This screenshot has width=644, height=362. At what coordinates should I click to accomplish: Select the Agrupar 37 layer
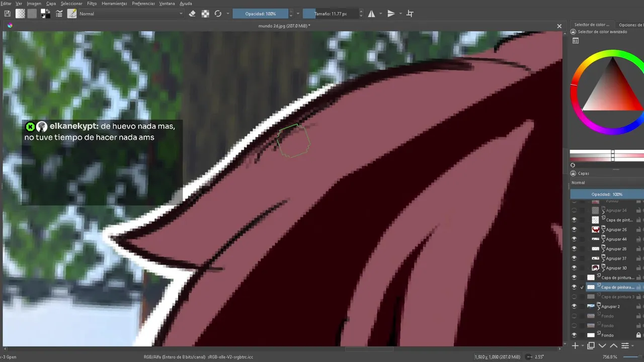[616, 258]
